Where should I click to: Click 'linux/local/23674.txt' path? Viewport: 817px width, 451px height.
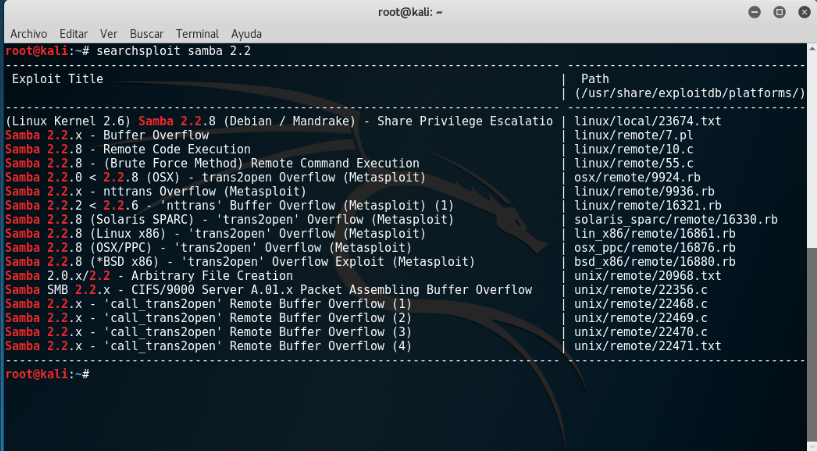tap(648, 121)
